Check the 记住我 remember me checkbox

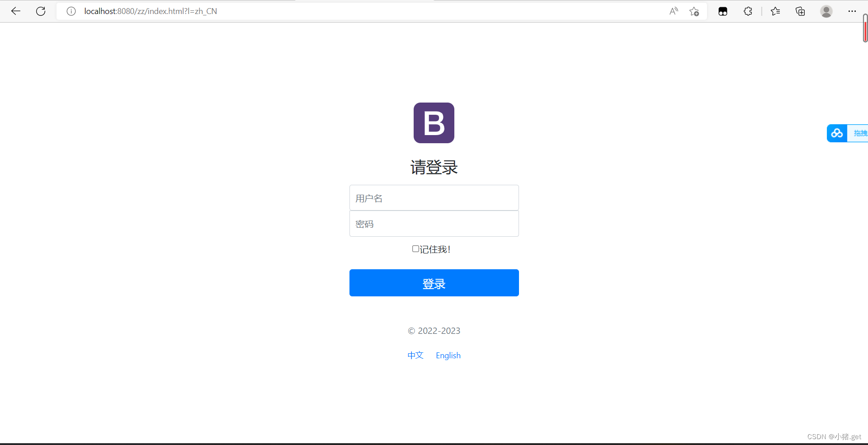[415, 249]
